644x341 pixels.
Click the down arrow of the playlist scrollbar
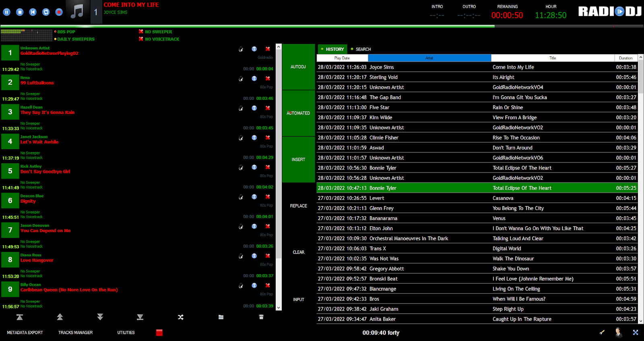pyautogui.click(x=279, y=307)
